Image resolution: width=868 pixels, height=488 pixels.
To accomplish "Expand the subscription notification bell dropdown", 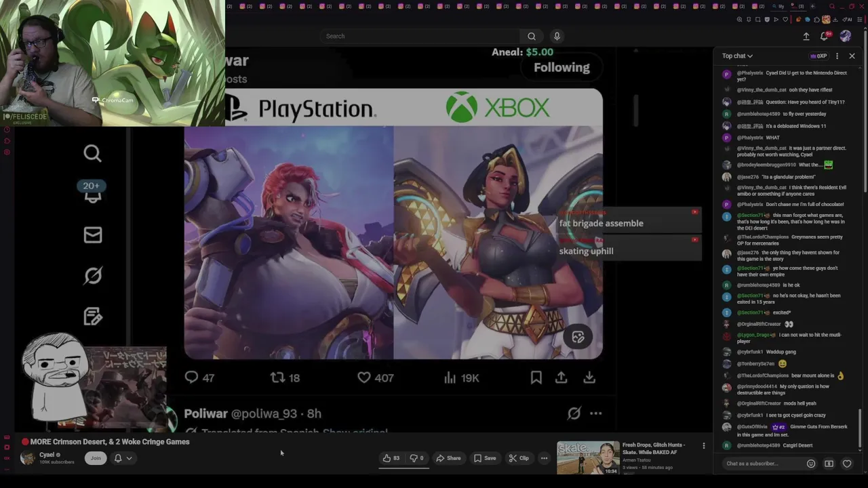I will [x=123, y=458].
